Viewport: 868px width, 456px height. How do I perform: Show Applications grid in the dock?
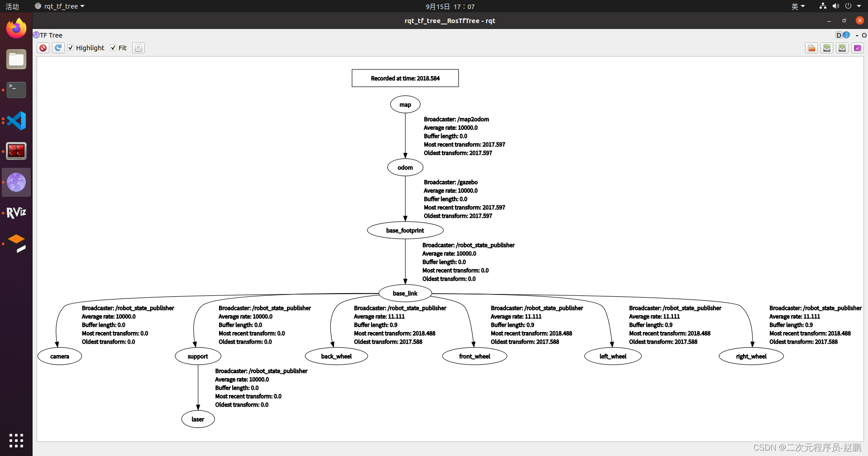click(16, 440)
